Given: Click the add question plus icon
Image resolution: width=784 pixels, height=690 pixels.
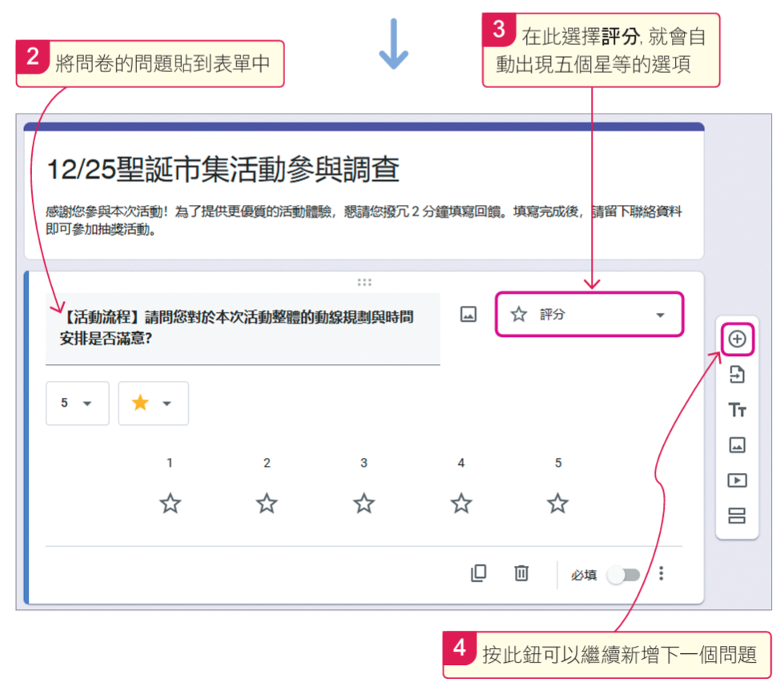Looking at the screenshot, I should coord(737,339).
